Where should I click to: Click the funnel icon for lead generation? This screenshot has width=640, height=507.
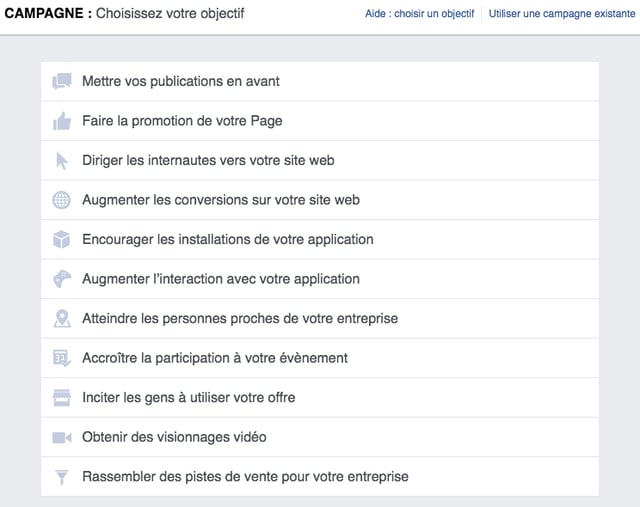(61, 477)
